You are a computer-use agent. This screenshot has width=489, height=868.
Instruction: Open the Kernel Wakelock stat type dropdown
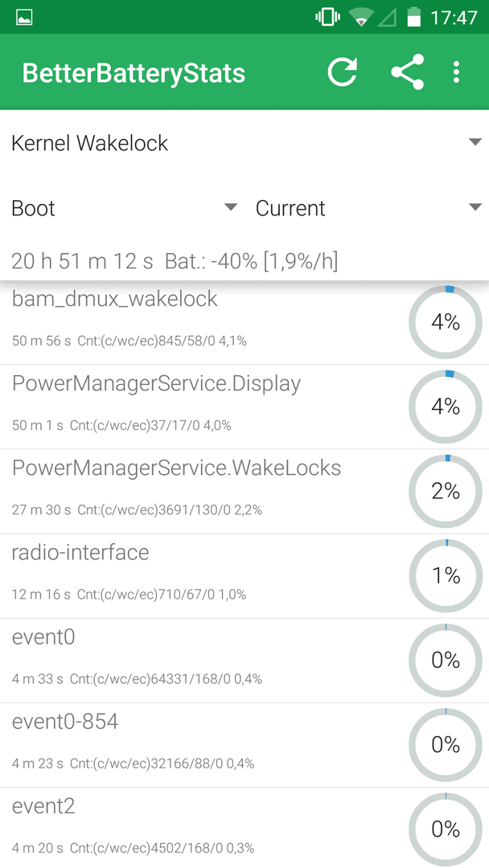244,143
